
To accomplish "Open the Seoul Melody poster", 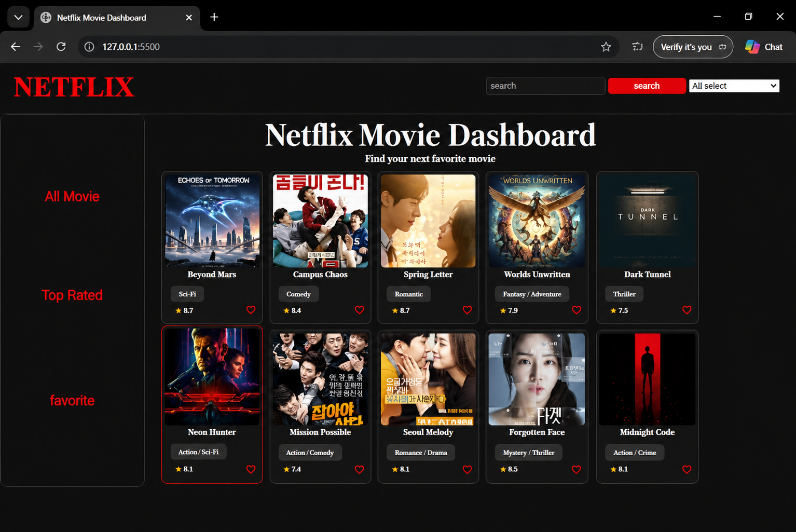I will [x=428, y=379].
